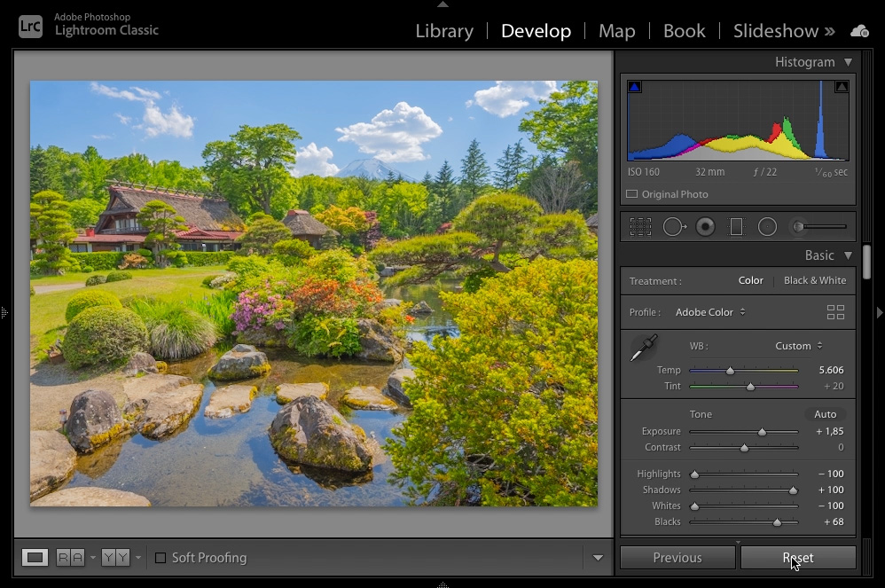Screen dimensions: 885x588
Task: Toggle the highlight clipping indicator in Histogram
Action: 841,86
